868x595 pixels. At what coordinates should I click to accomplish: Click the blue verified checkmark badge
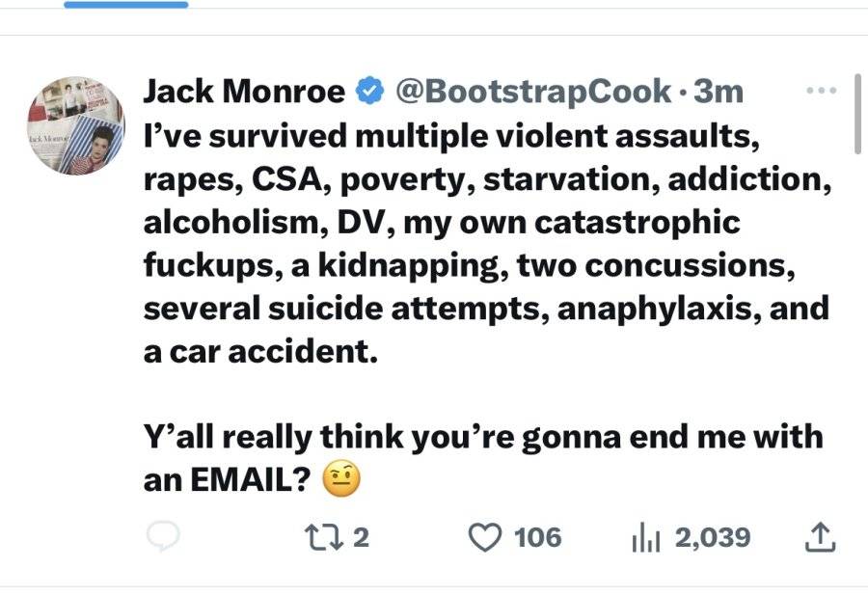coord(369,91)
